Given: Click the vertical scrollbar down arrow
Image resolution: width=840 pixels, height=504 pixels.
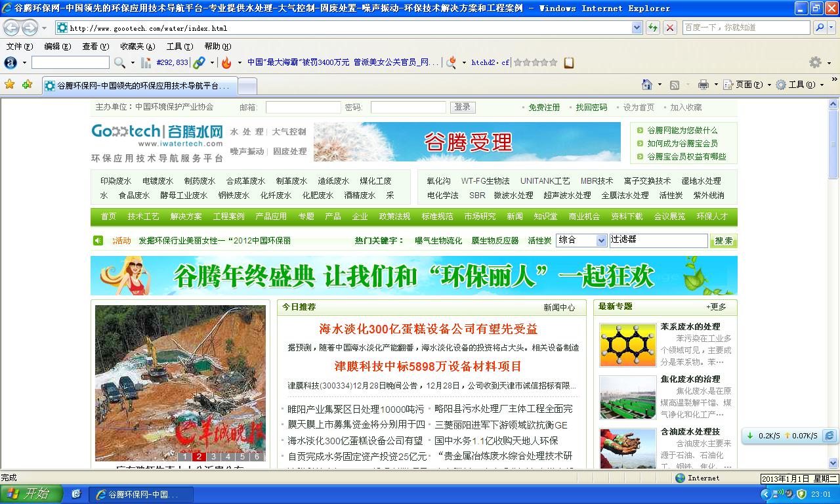Looking at the screenshot, I should (833, 463).
